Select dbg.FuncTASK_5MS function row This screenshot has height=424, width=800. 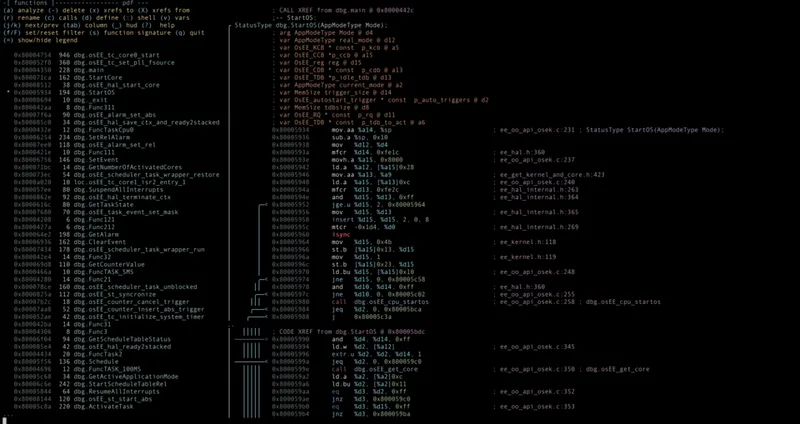coord(74,272)
